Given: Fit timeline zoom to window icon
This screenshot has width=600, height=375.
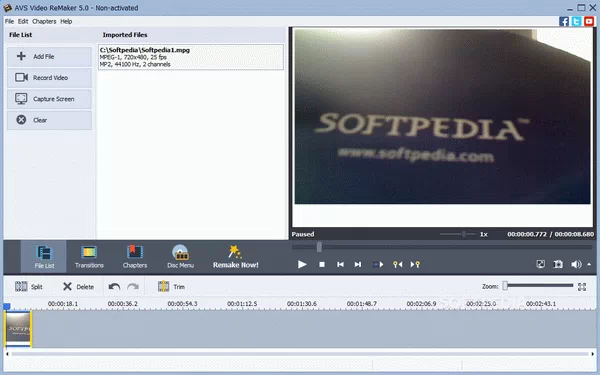Looking at the screenshot, I should [582, 287].
